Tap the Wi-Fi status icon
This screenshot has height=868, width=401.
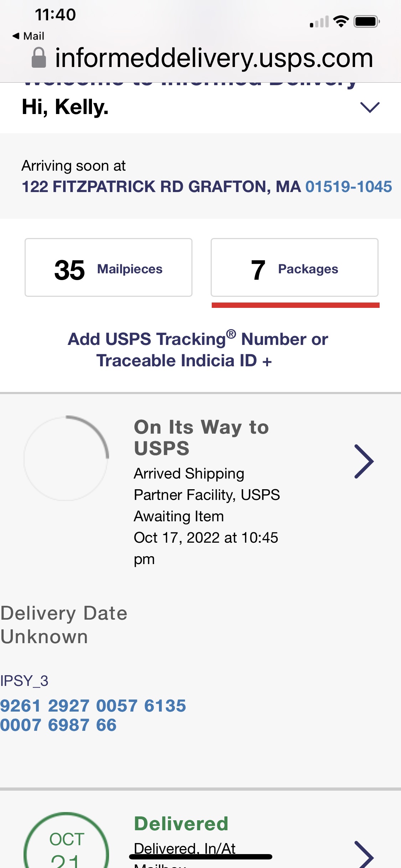341,21
